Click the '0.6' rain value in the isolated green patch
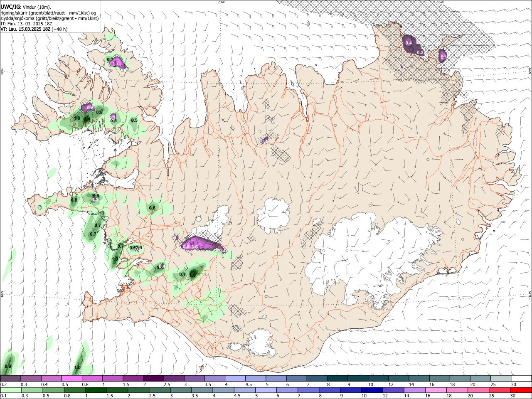532x399 pixels. click(152, 208)
